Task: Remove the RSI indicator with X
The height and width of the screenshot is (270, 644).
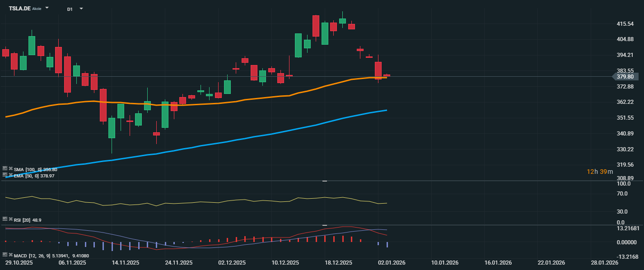Action: point(10,219)
